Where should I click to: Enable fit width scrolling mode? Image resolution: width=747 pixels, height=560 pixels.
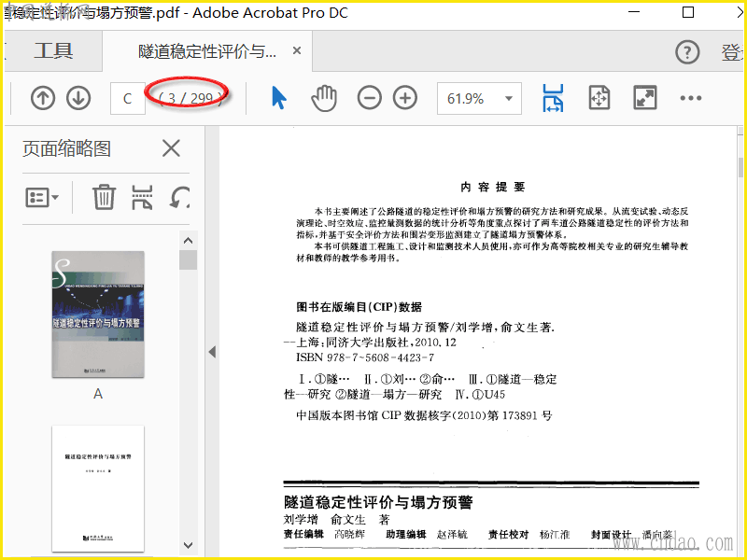(553, 98)
